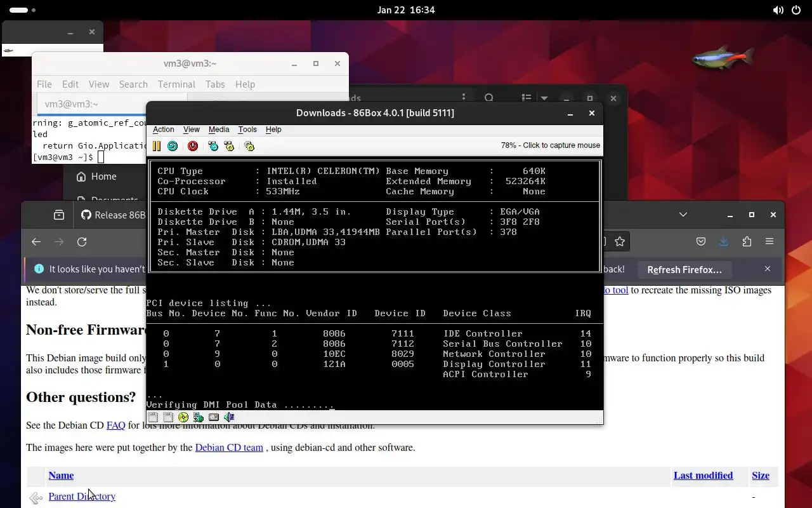The height and width of the screenshot is (508, 812).
Task: Expand Firefox list all tabs chevron
Action: 683,215
